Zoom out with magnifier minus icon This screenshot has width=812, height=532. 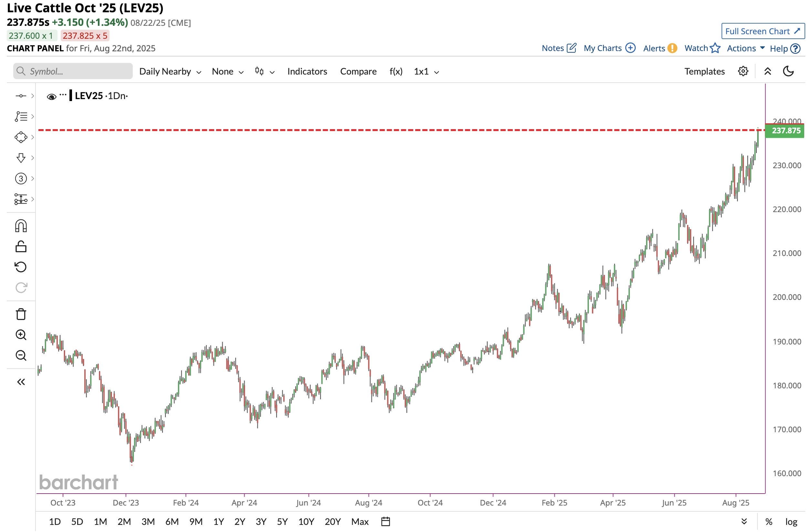tap(21, 356)
